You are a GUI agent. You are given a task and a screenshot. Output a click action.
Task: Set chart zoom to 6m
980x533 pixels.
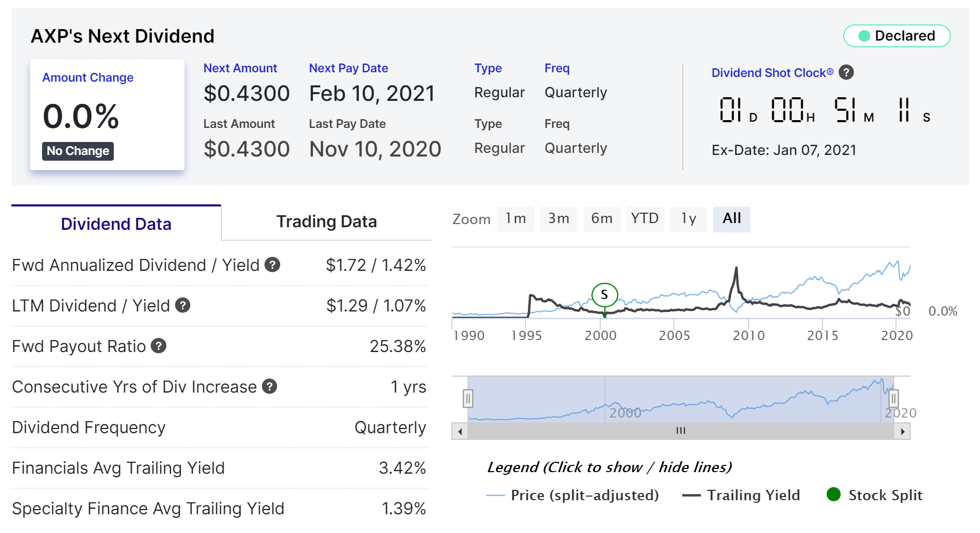click(x=602, y=219)
